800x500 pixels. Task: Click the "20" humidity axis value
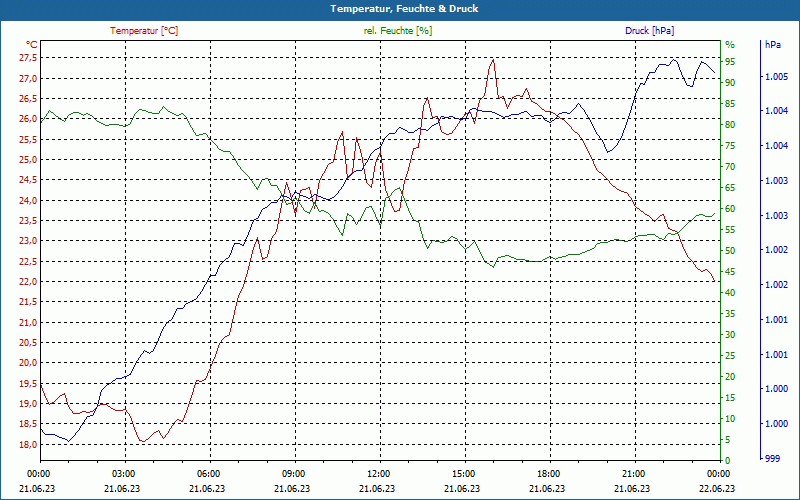pos(730,377)
